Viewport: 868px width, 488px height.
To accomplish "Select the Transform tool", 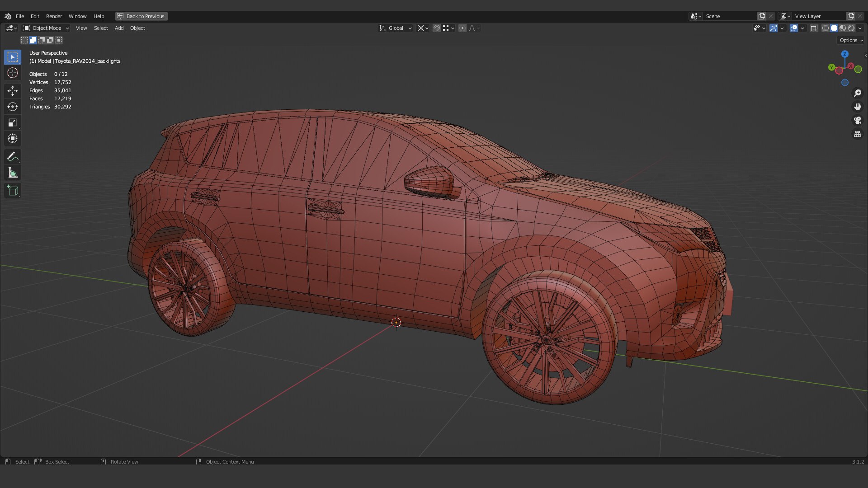I will (x=13, y=138).
